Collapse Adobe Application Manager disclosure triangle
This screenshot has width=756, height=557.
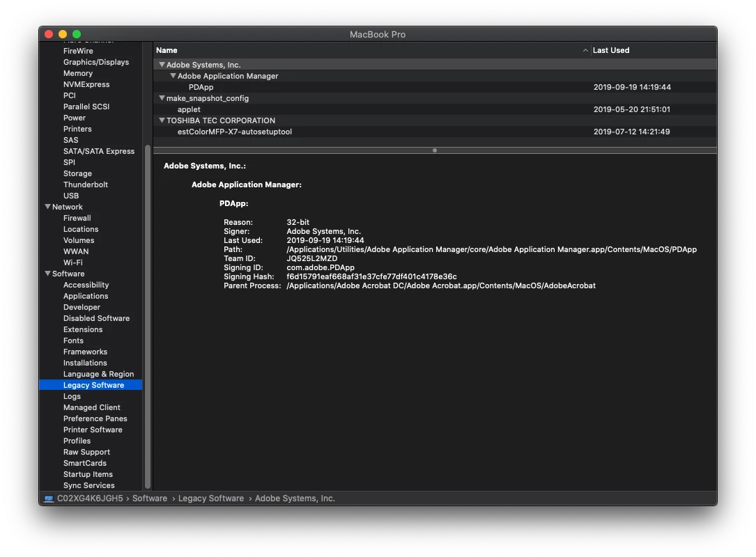click(x=173, y=76)
